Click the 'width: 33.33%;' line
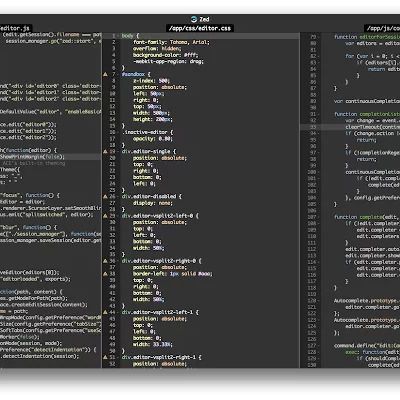400x400 pixels. coord(153,344)
